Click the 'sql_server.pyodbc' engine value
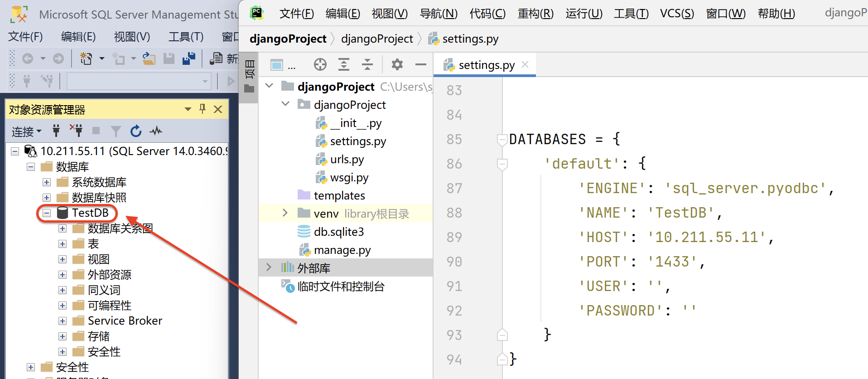 click(x=745, y=189)
